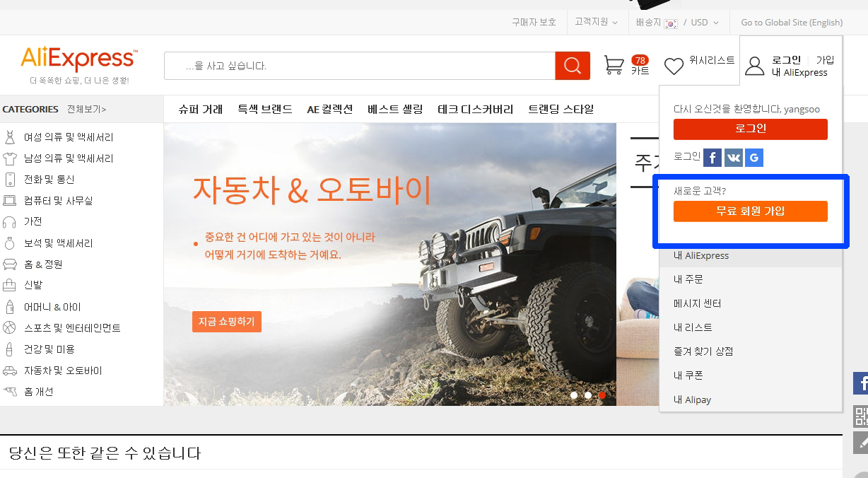
Task: Click the red 로그인 button
Action: tap(750, 129)
